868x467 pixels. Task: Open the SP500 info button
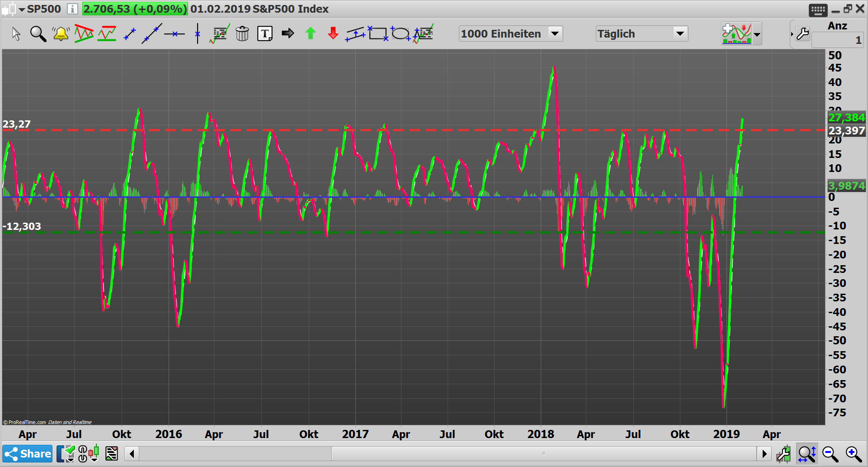pyautogui.click(x=72, y=9)
